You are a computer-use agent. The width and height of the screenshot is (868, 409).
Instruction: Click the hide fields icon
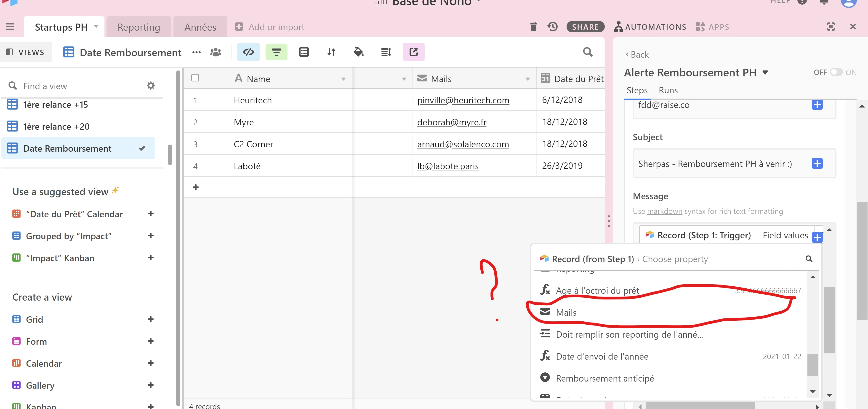pyautogui.click(x=248, y=52)
